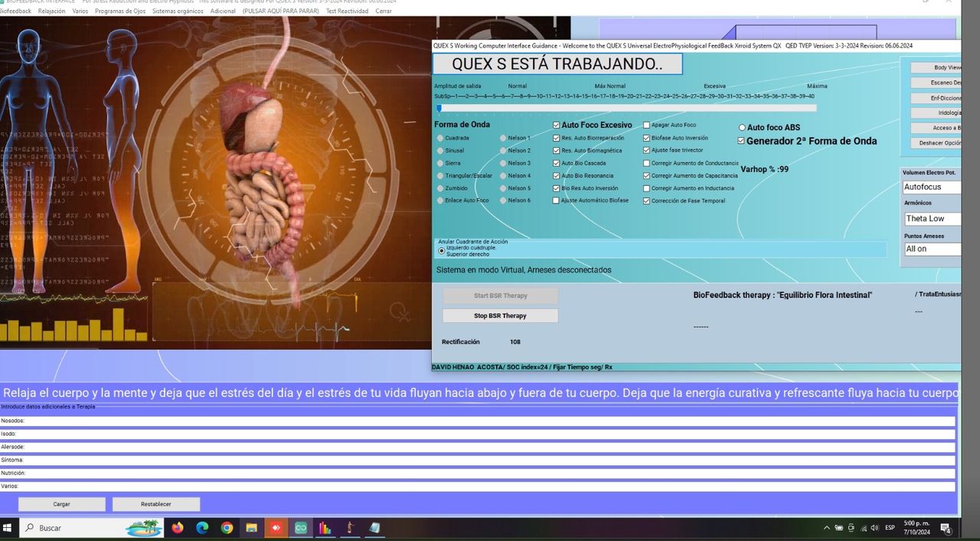Open the Puntos Arneses All on dropdown
Image resolution: width=980 pixels, height=541 pixels.
tap(932, 249)
